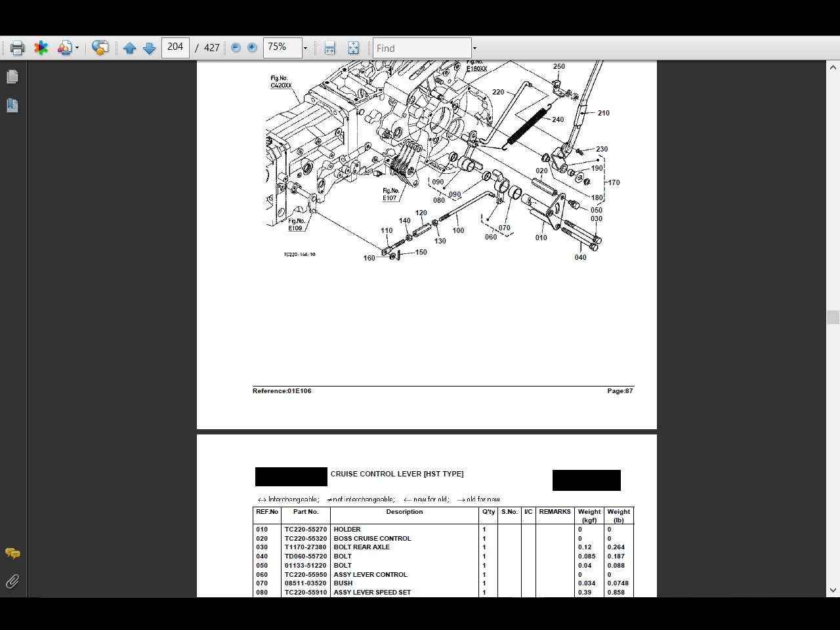Go to the previous page arrow
The height and width of the screenshot is (630, 840).
(x=130, y=47)
